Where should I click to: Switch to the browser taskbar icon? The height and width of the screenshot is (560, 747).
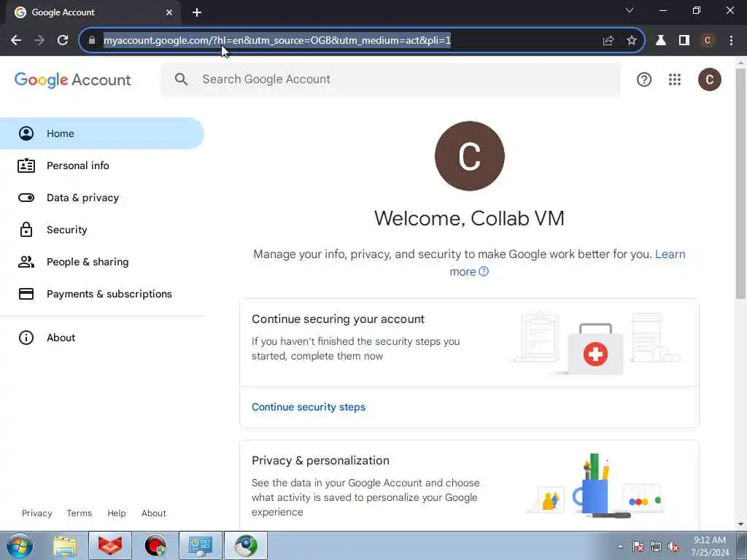pyautogui.click(x=246, y=545)
